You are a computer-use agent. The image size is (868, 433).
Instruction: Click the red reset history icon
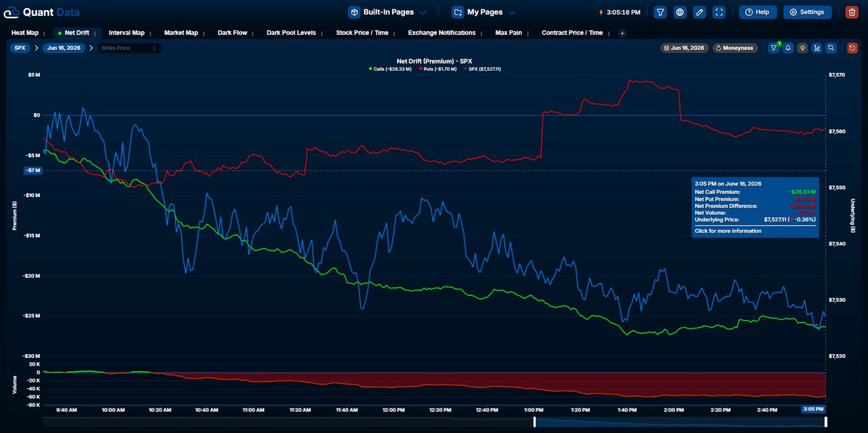pyautogui.click(x=853, y=48)
